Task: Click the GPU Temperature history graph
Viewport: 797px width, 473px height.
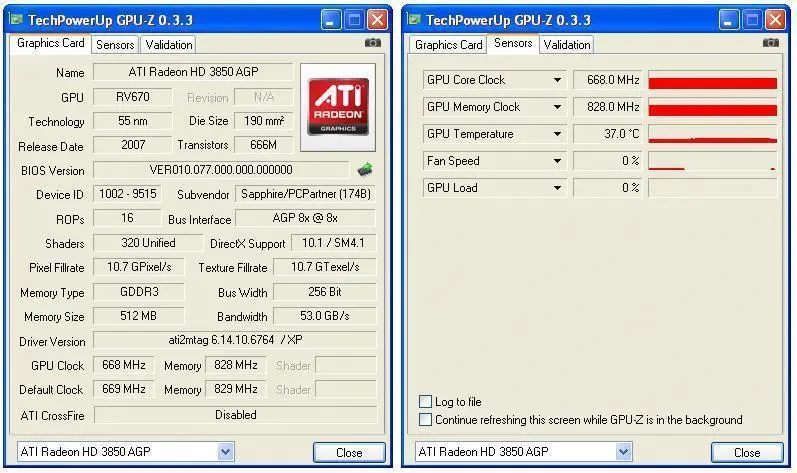Action: (713, 134)
